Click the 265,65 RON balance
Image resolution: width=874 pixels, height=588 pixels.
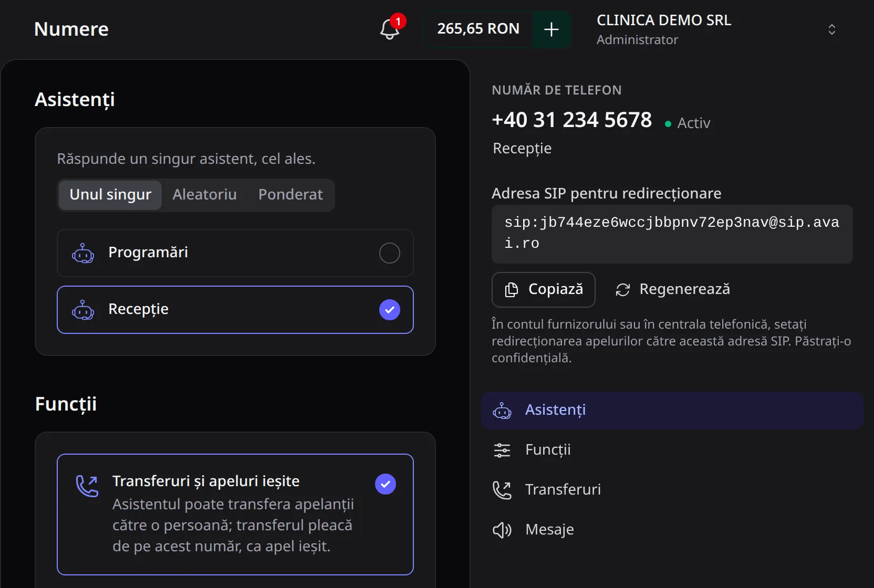(478, 29)
